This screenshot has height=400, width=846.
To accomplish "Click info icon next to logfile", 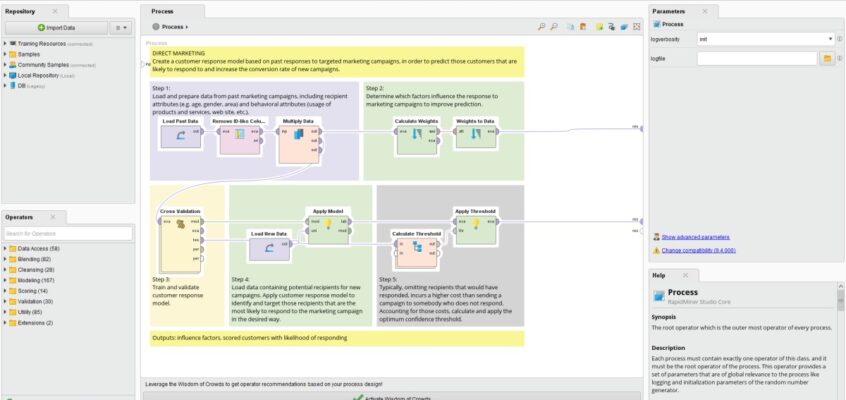I will pos(840,58).
